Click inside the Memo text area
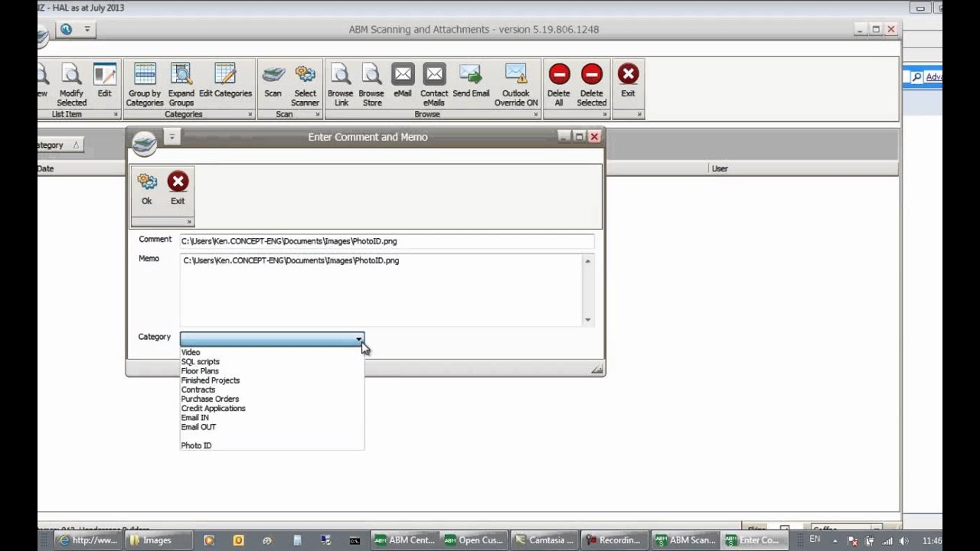980x551 pixels. click(381, 290)
